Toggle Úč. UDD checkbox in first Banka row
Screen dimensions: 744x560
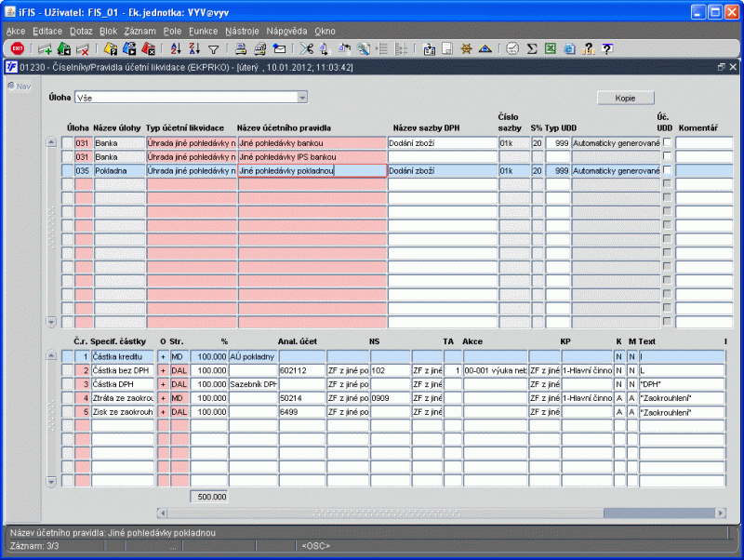[x=667, y=143]
